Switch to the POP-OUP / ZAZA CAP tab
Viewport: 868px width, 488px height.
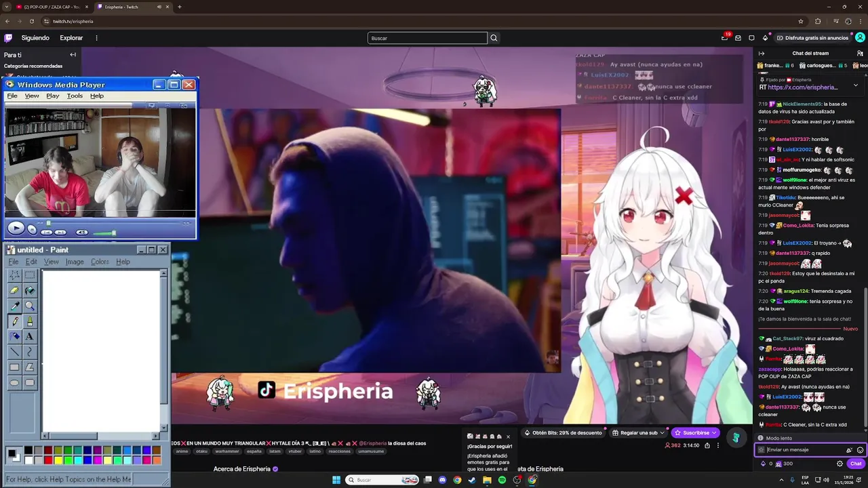[x=52, y=7]
